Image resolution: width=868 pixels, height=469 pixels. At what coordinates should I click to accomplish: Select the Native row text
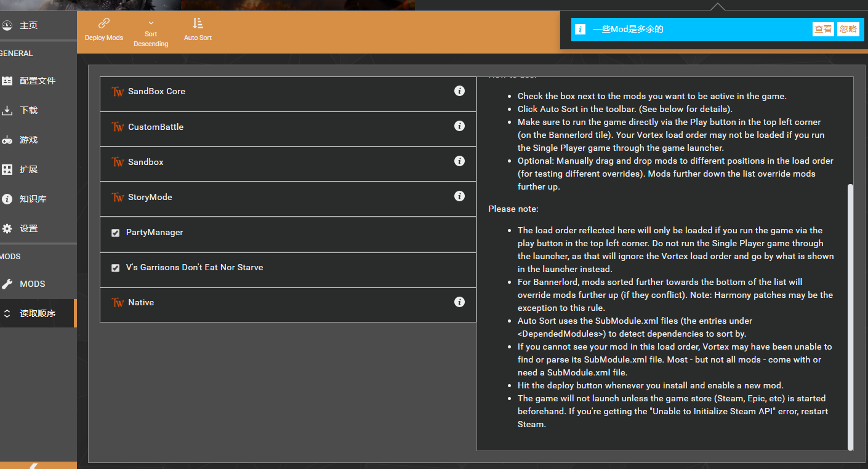[x=141, y=302]
